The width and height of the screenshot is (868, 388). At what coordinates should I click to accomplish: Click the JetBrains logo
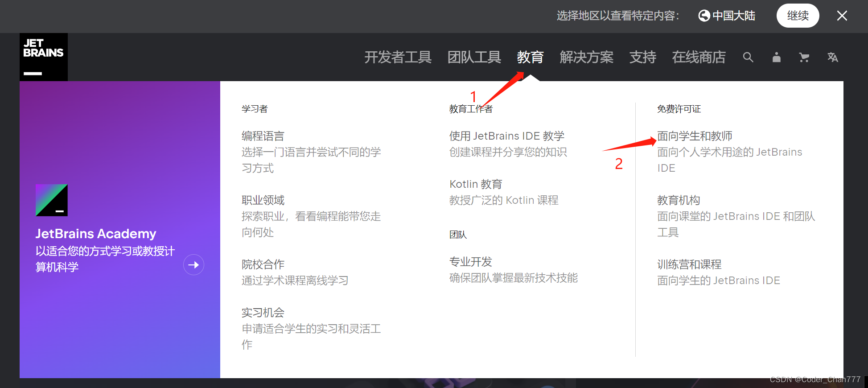click(x=44, y=57)
